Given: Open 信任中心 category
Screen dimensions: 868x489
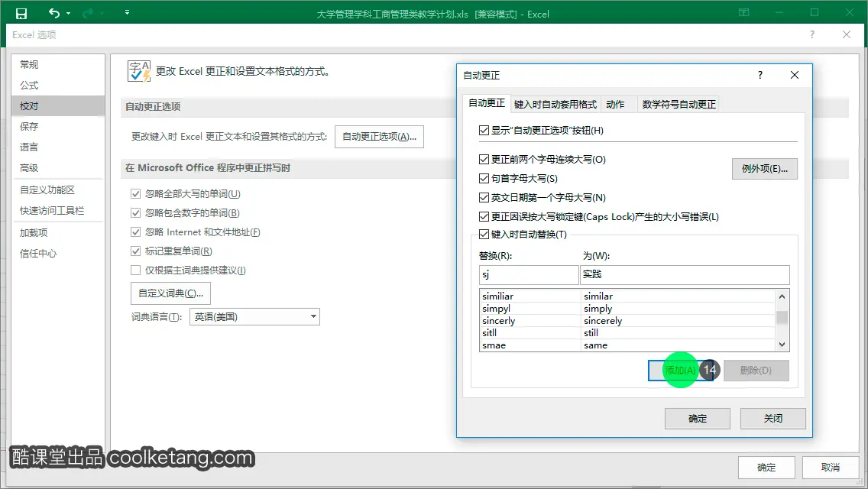Looking at the screenshot, I should tap(58, 254).
